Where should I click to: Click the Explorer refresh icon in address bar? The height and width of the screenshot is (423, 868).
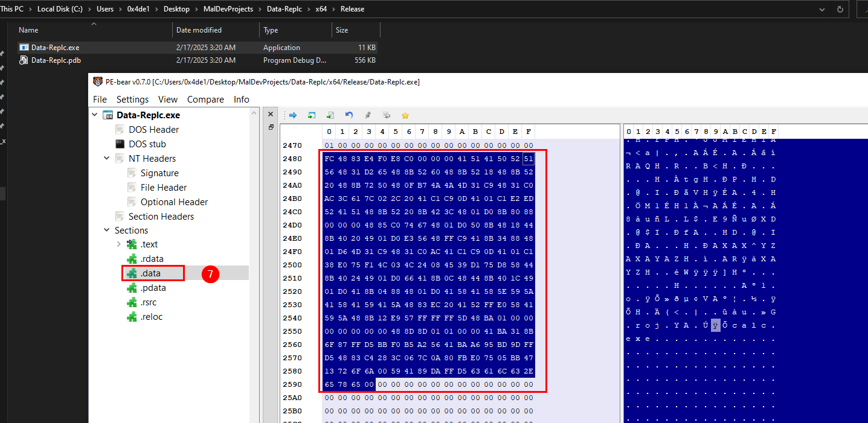click(x=840, y=9)
